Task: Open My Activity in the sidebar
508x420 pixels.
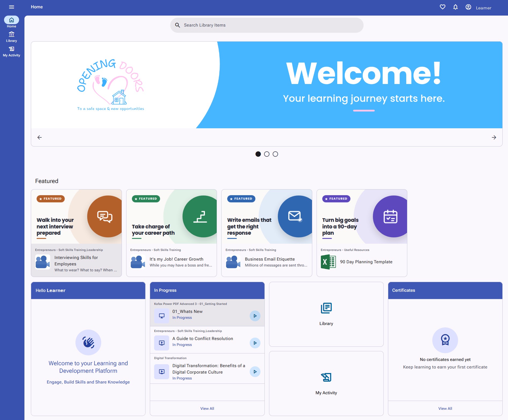Action: point(12,52)
